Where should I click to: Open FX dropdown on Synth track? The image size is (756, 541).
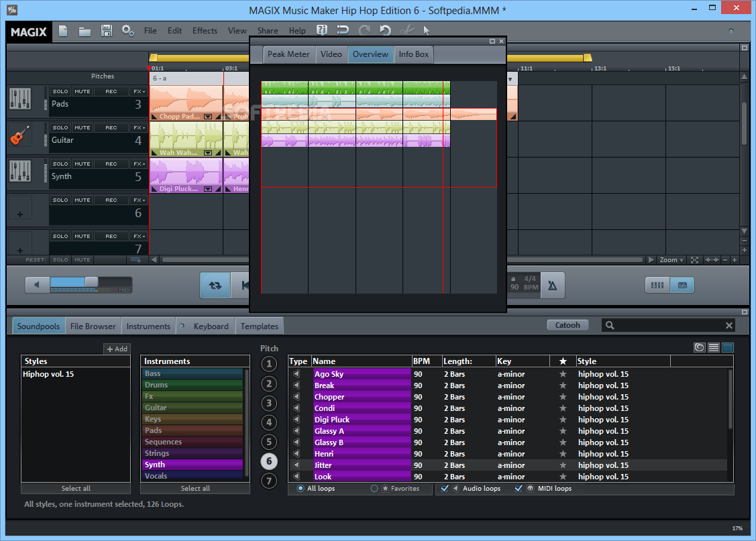pyautogui.click(x=139, y=164)
